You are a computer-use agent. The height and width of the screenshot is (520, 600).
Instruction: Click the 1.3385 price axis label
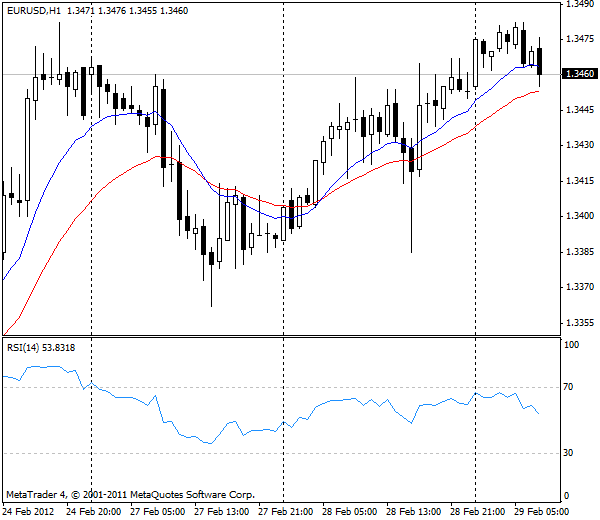click(x=580, y=252)
